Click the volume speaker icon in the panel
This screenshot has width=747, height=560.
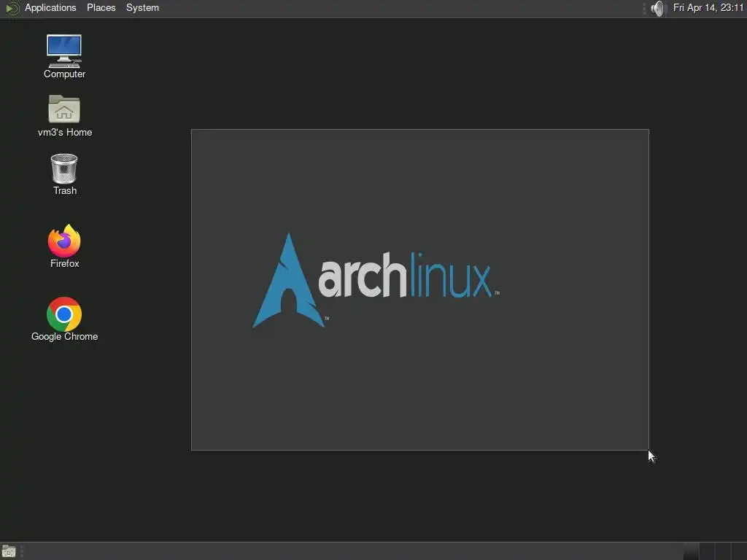pyautogui.click(x=657, y=9)
